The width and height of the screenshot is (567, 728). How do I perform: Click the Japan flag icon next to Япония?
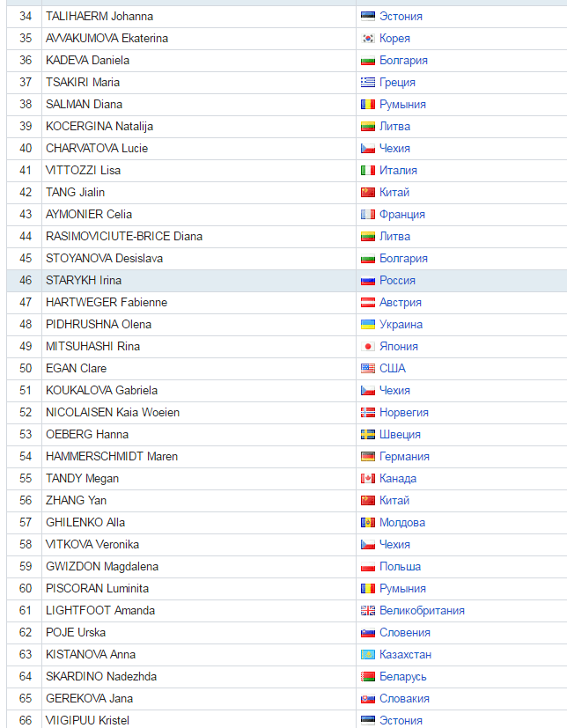click(368, 346)
